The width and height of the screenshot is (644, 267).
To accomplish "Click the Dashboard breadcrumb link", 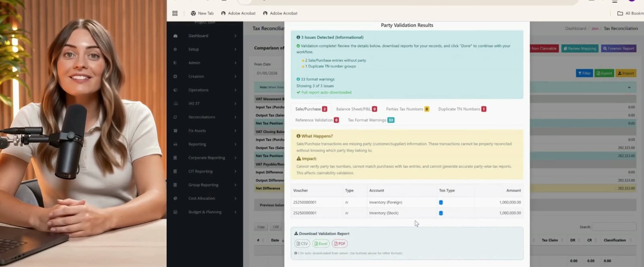I will pos(576,29).
